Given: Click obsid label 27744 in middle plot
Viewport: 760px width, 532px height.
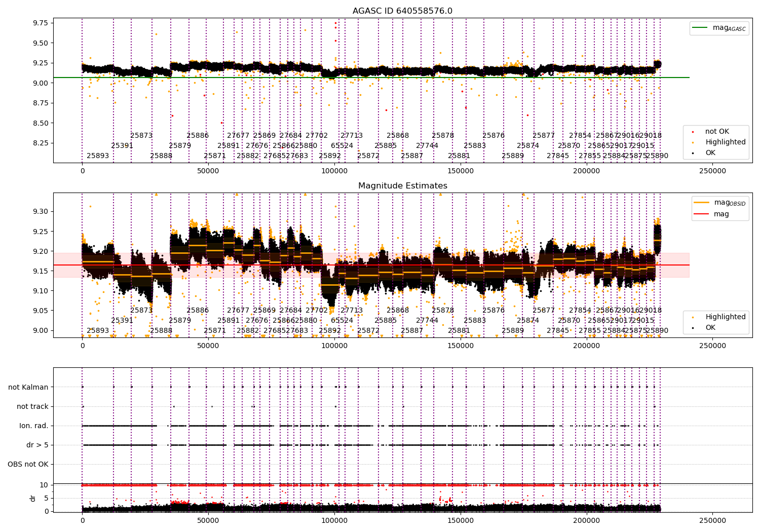Looking at the screenshot, I should [x=427, y=320].
